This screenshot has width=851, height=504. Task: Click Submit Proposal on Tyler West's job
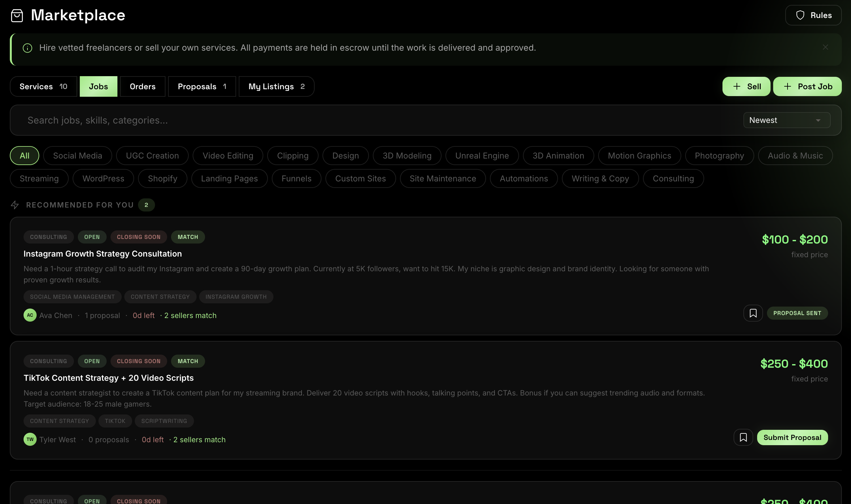(x=792, y=437)
